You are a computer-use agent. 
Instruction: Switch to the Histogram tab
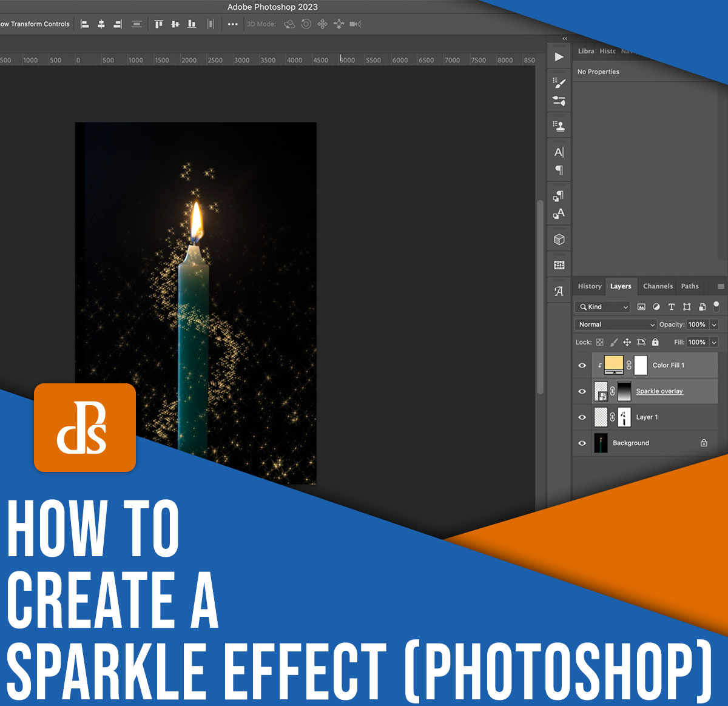[608, 52]
